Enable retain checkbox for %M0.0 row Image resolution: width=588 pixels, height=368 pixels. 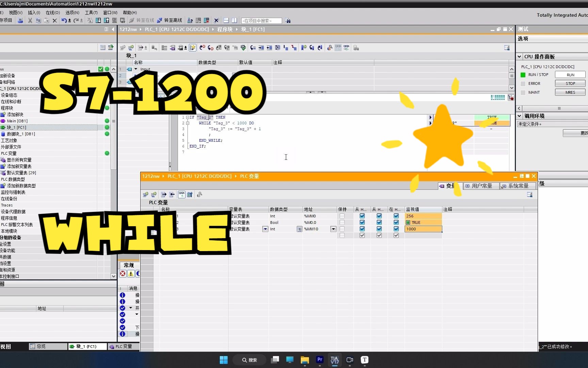[x=342, y=223]
